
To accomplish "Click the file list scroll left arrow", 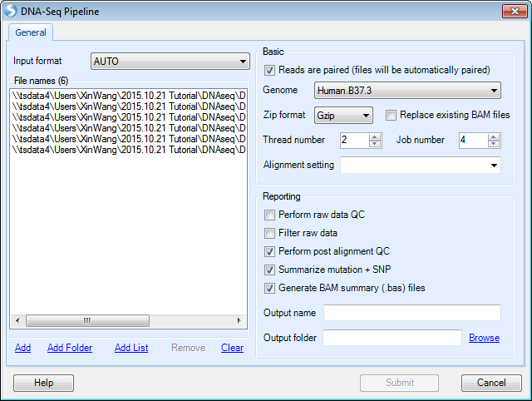I will coord(17,320).
